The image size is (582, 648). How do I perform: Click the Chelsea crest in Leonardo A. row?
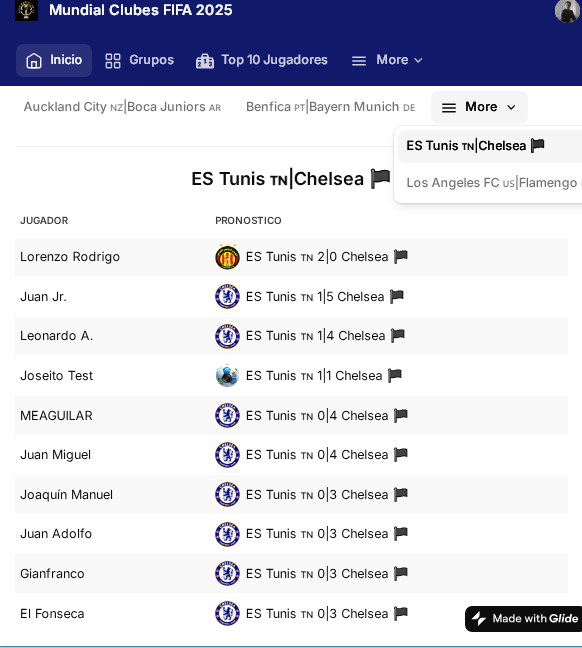point(227,336)
